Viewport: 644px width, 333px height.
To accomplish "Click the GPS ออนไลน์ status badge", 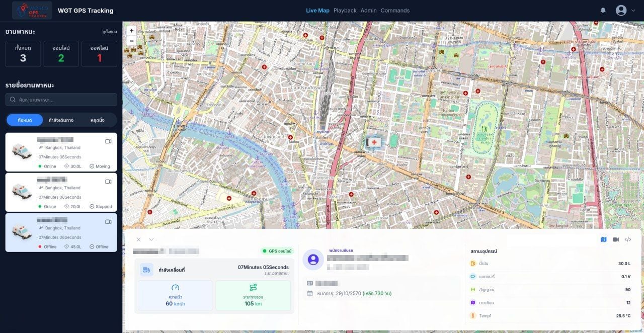I will 277,251.
